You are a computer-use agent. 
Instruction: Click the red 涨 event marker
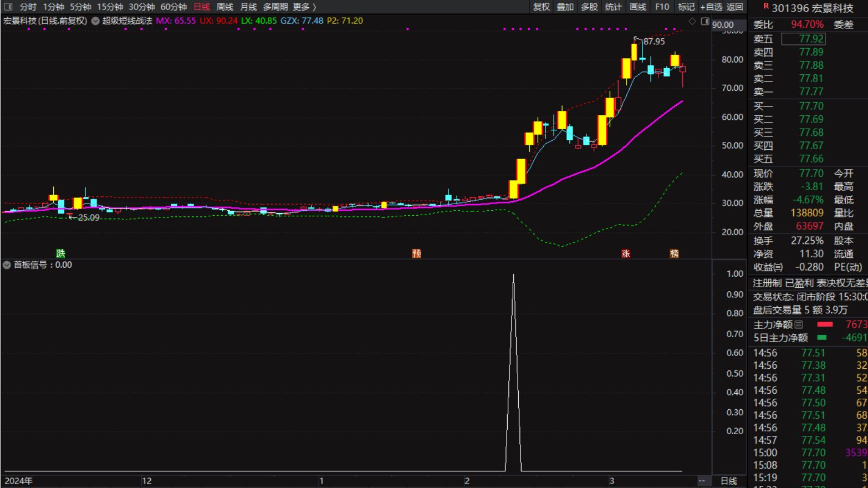click(x=626, y=253)
